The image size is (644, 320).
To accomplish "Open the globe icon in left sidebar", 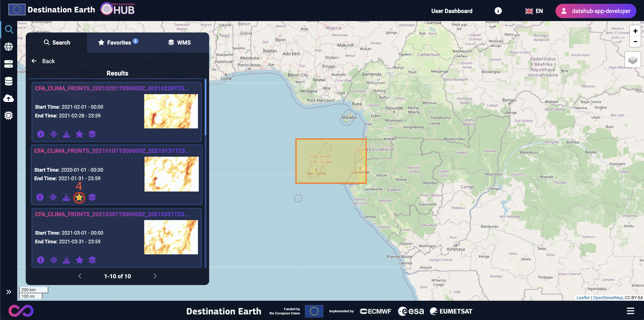I will pos(9,47).
